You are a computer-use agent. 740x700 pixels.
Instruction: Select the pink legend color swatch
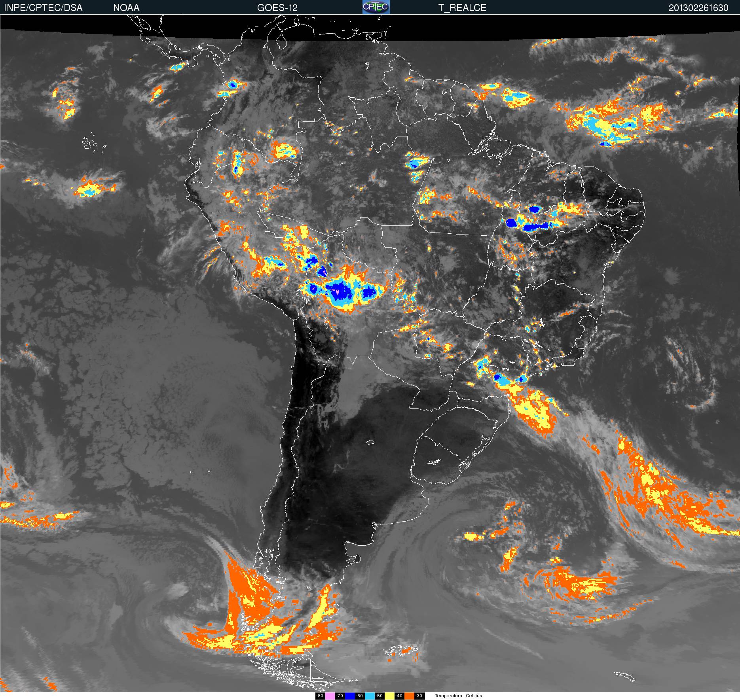(x=330, y=696)
